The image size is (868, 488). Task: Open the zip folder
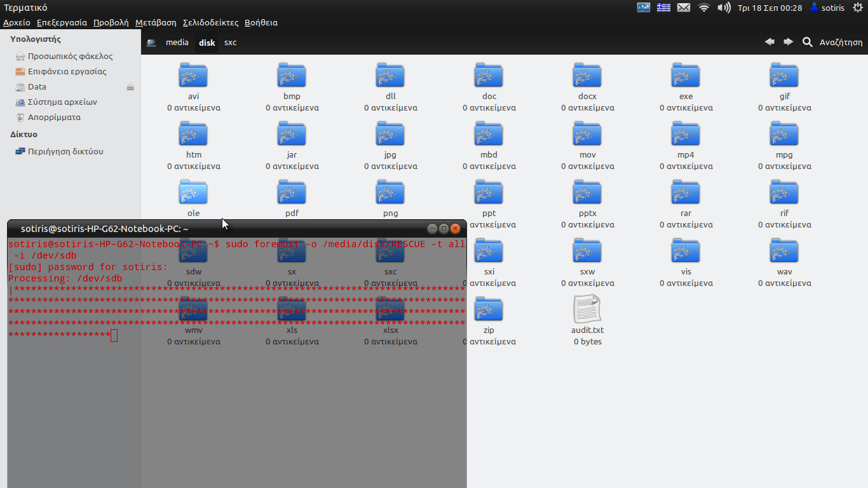pos(489,309)
